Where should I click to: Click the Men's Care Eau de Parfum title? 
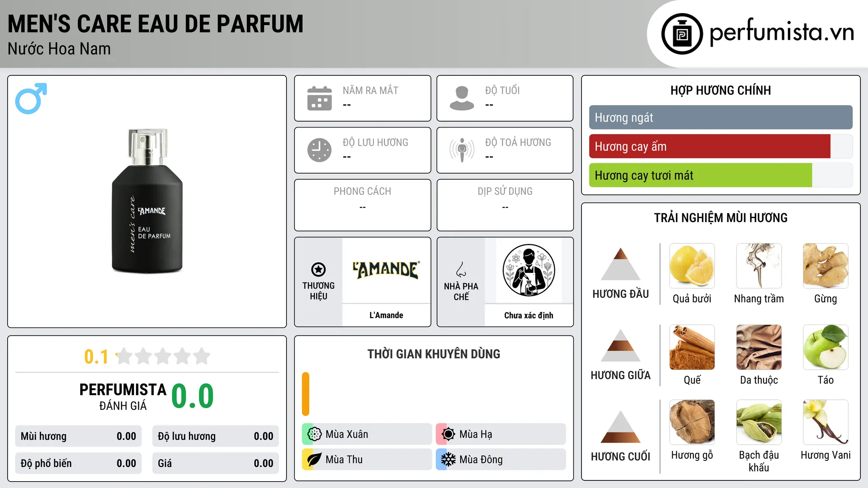coord(156,24)
